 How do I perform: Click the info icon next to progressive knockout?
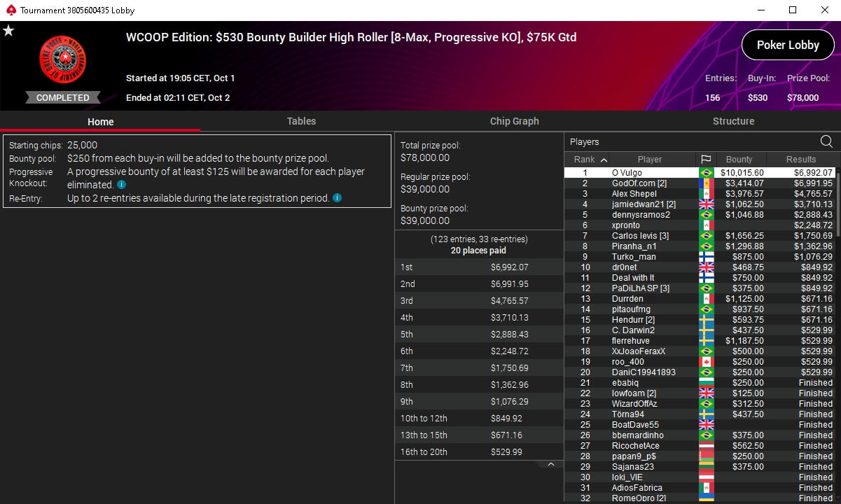click(121, 185)
